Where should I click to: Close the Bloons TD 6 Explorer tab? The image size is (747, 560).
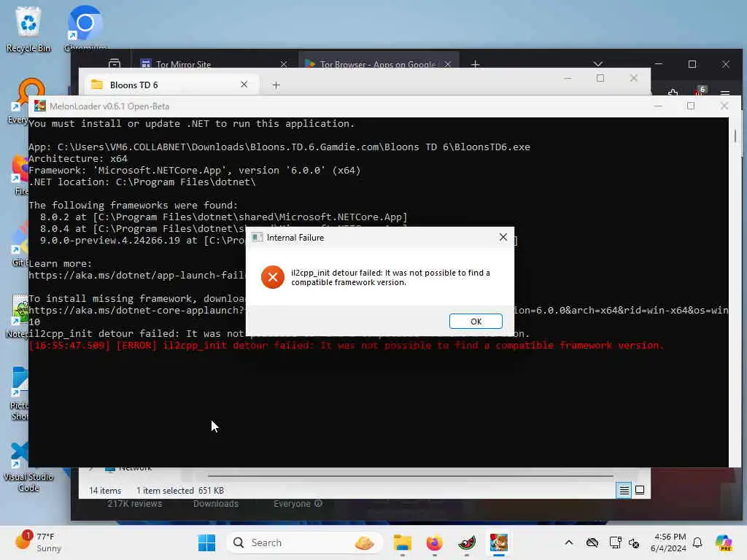(x=244, y=85)
